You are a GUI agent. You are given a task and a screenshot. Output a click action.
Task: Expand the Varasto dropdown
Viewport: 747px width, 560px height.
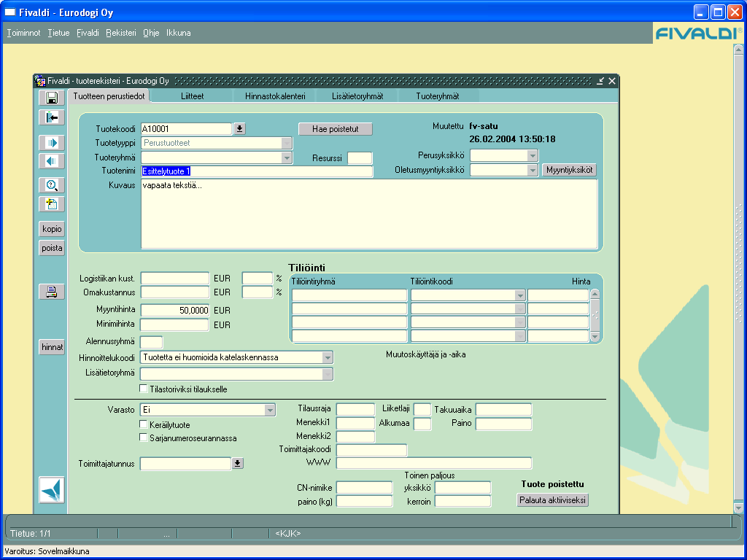point(270,410)
